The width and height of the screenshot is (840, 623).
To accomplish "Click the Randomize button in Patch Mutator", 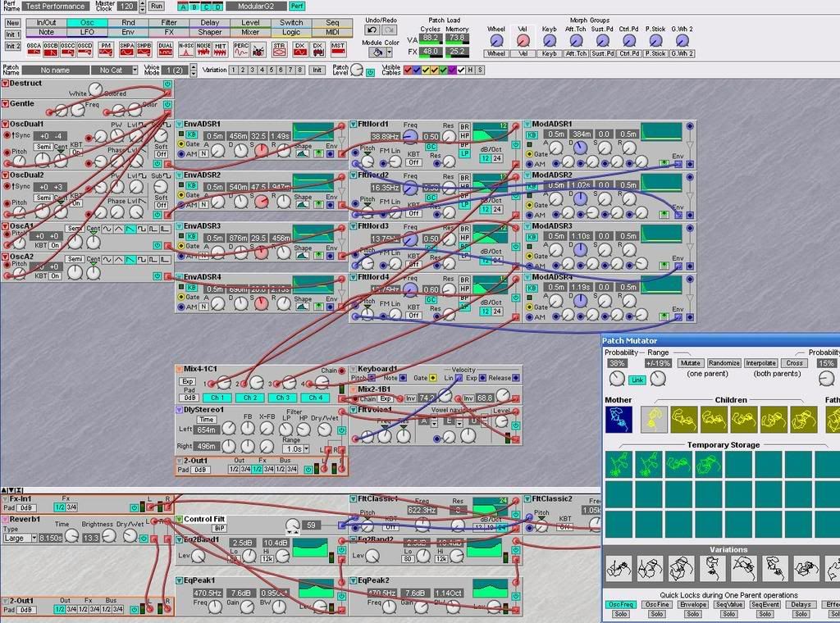I will tap(724, 363).
